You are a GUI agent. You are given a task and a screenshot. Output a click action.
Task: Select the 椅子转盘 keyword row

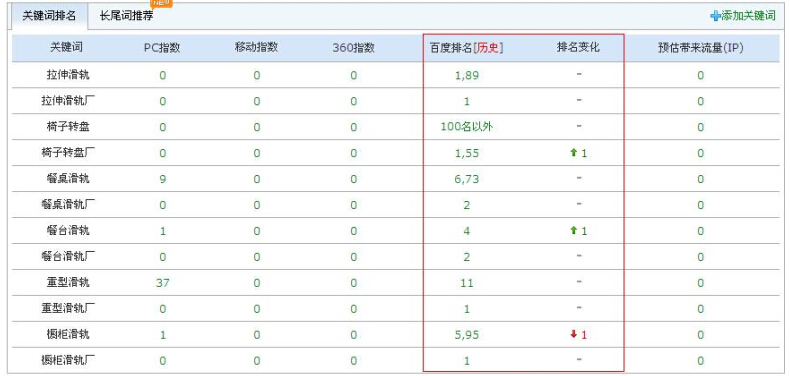[396, 127]
